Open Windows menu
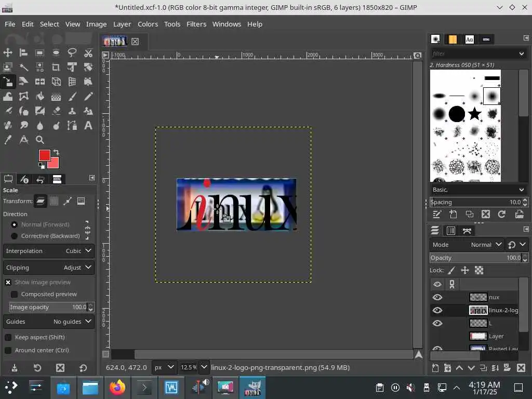Screen dimensions: 532x399 click(227, 24)
